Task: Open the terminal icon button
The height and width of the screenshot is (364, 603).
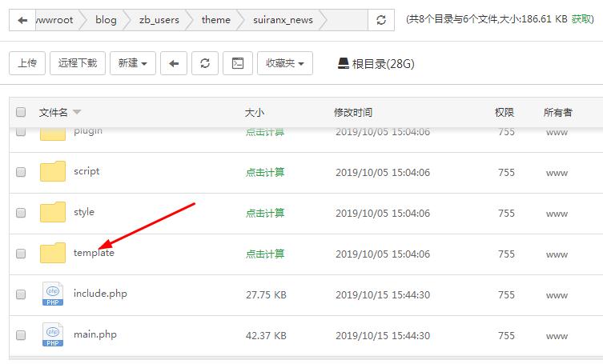Action: tap(238, 63)
